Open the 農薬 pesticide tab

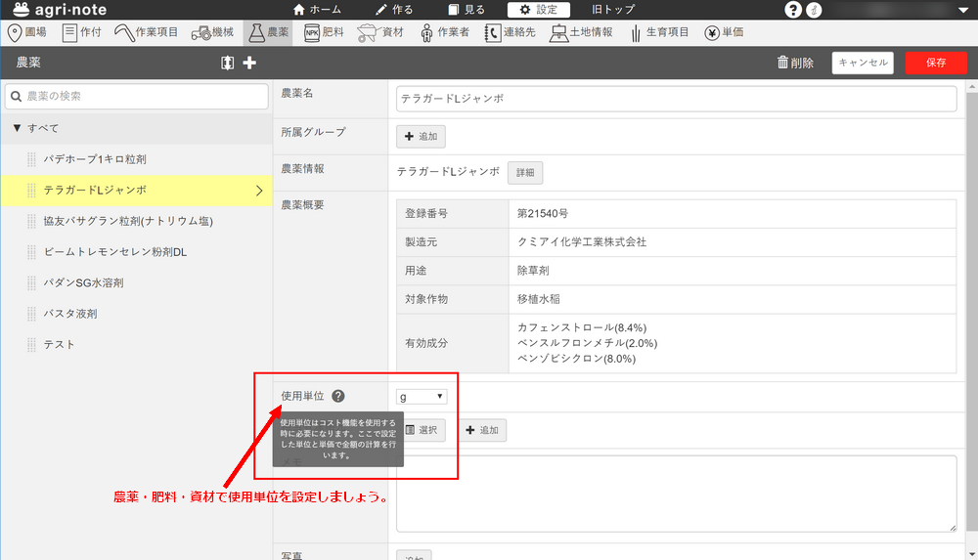click(268, 32)
